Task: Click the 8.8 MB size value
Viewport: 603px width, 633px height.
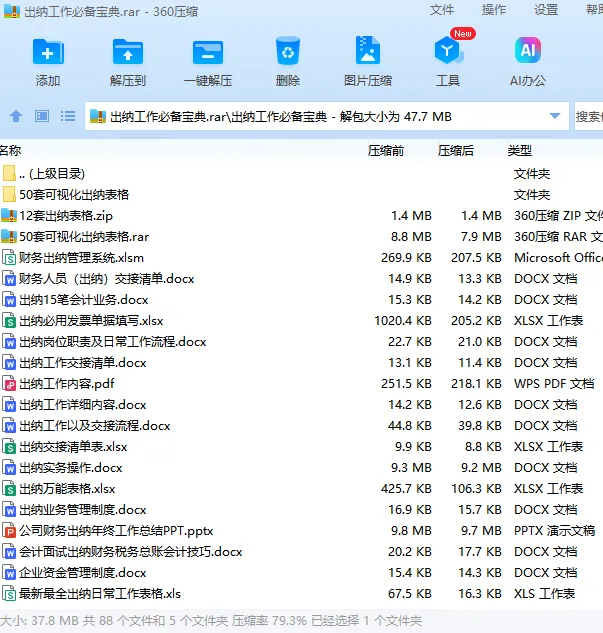Action: (x=411, y=237)
